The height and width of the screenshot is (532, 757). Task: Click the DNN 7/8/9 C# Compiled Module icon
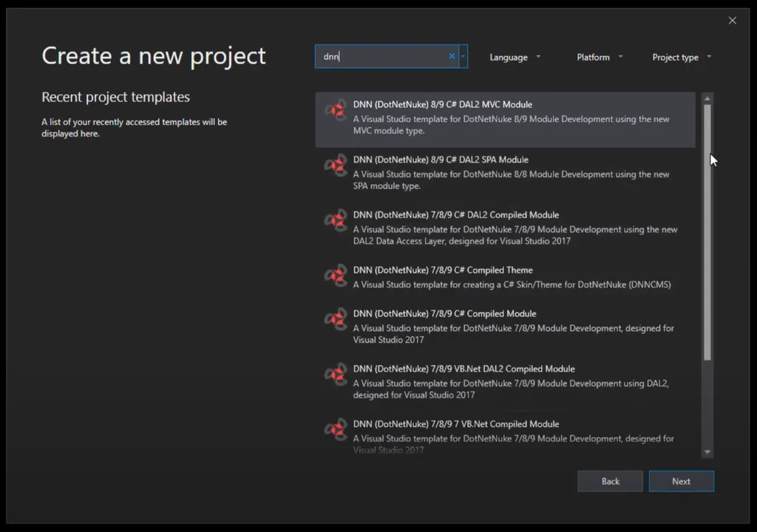click(x=336, y=319)
